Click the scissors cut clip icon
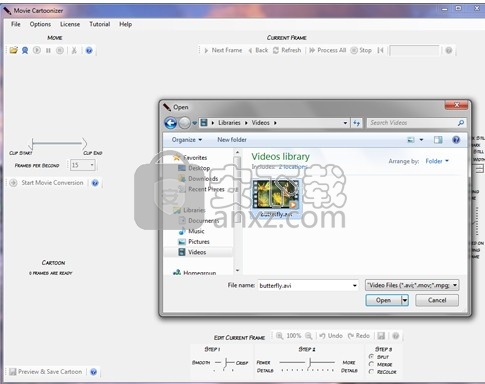The width and height of the screenshot is (485, 384). click(x=74, y=50)
